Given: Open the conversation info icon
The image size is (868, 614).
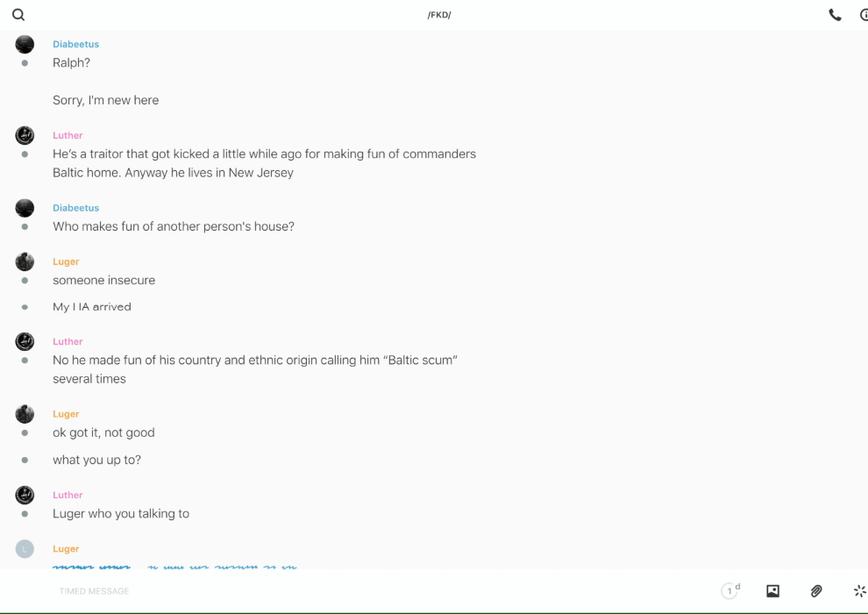Looking at the screenshot, I should (864, 15).
